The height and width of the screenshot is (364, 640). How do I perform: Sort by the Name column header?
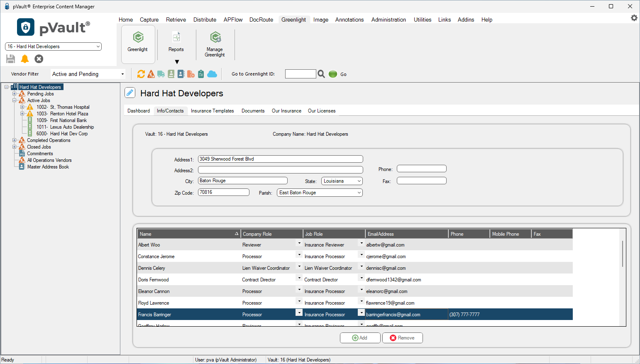coord(189,234)
